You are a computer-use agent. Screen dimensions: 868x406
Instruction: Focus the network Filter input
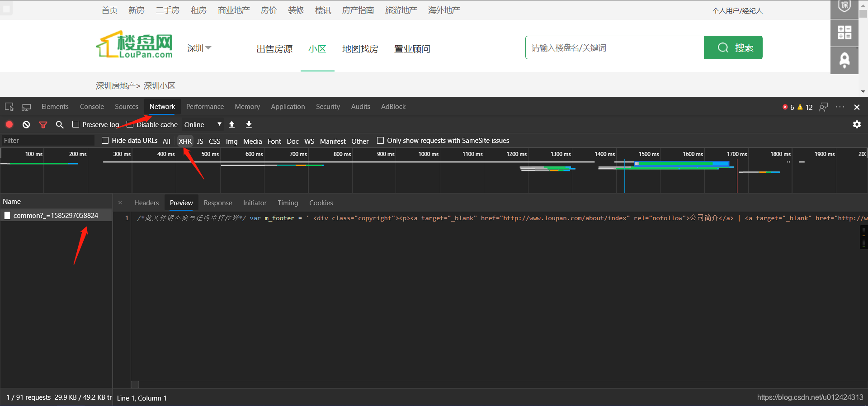point(47,141)
